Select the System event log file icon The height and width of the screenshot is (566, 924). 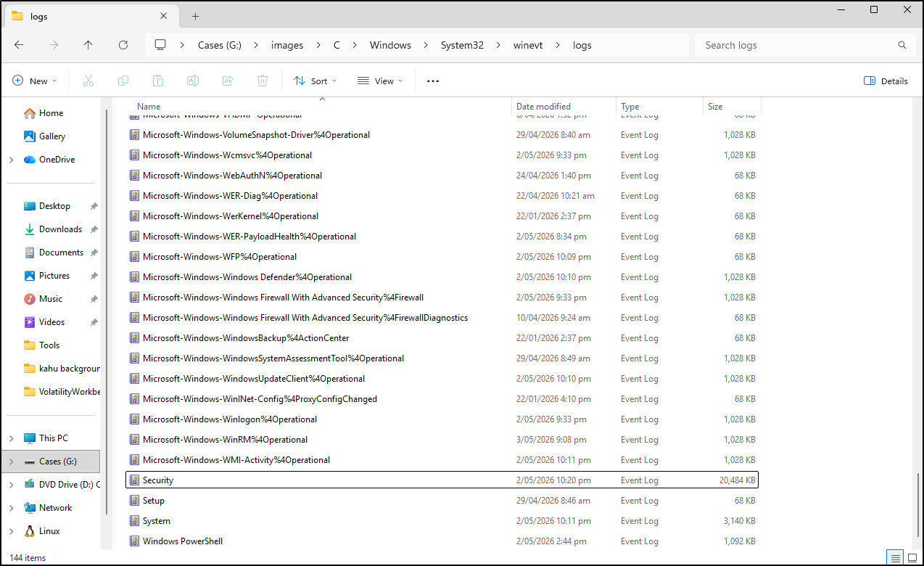[x=133, y=521]
